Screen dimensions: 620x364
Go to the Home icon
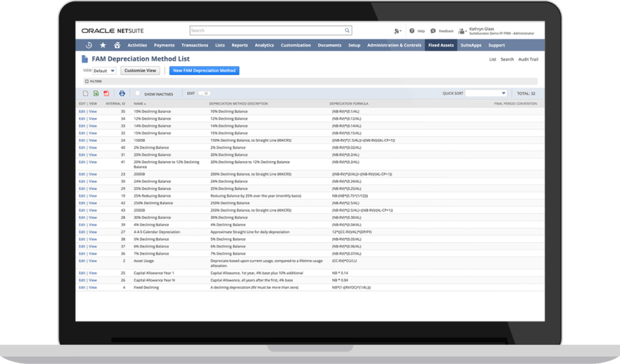coord(117,45)
